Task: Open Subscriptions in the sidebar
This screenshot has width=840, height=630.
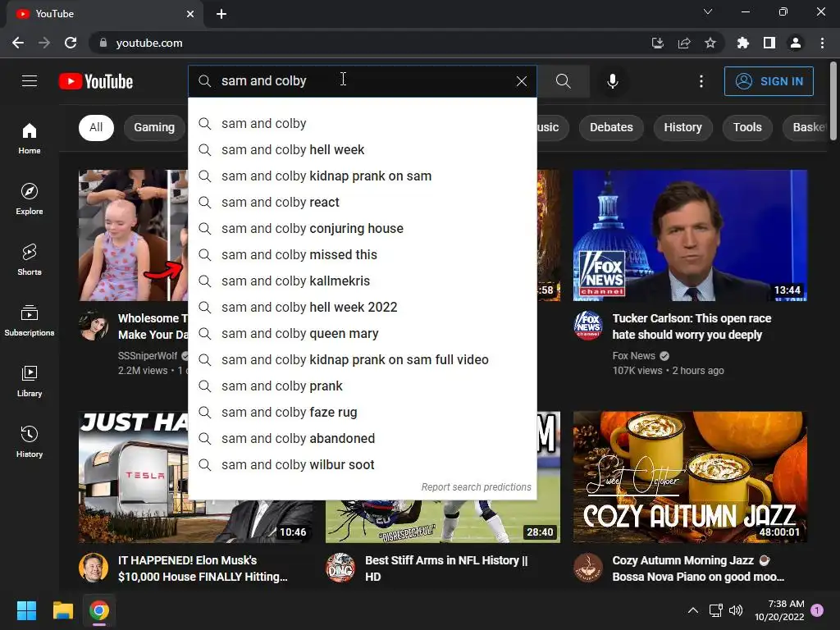Action: 30,321
